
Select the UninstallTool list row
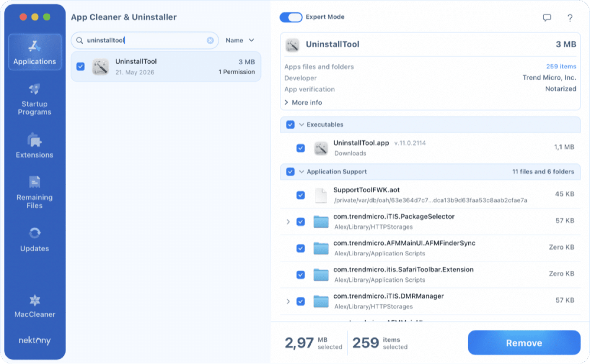[x=166, y=67]
